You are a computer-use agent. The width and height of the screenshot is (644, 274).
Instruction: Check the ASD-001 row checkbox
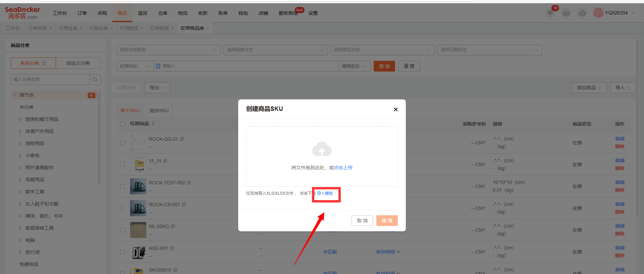pyautogui.click(x=122, y=252)
